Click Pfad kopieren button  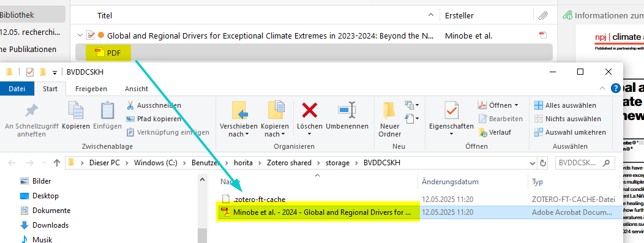[x=154, y=119]
